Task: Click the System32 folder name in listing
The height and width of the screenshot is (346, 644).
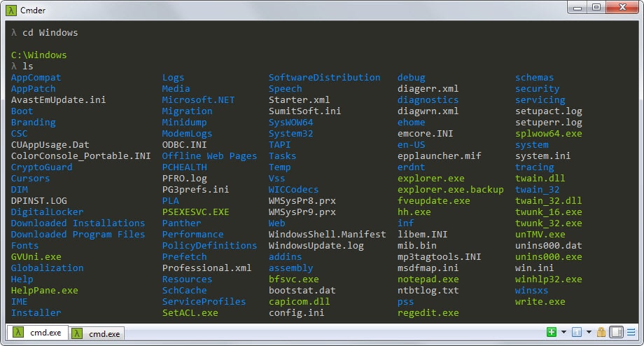Action: point(290,133)
